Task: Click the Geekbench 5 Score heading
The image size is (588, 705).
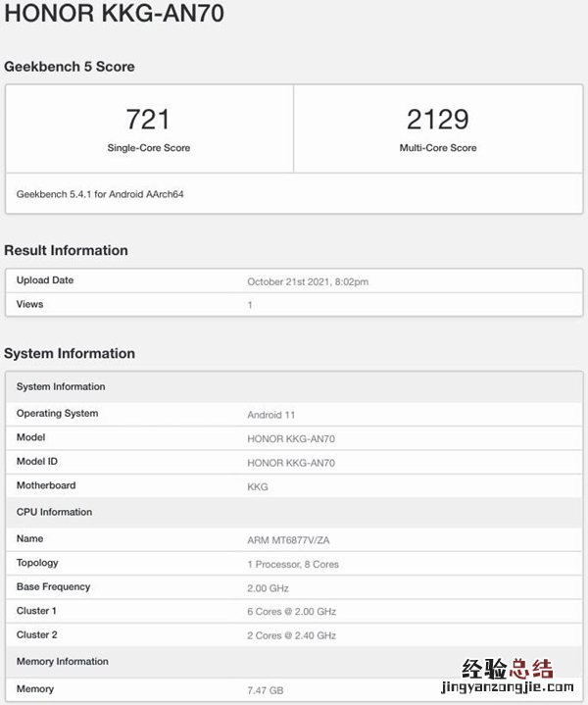Action: 70,67
